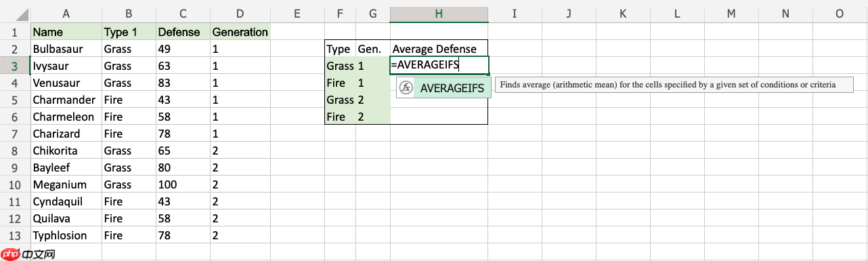Image resolution: width=868 pixels, height=261 pixels.
Task: Click the Type 1 header cell
Action: point(129,32)
